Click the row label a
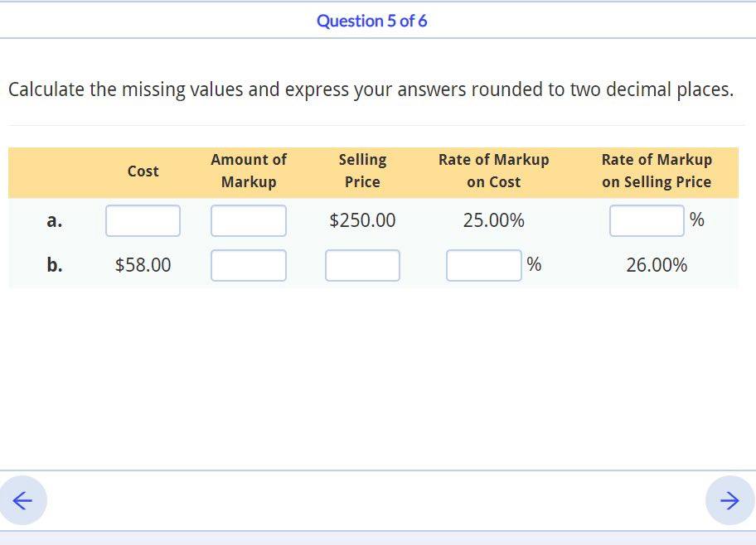Image resolution: width=756 pixels, height=545 pixels. 54,220
